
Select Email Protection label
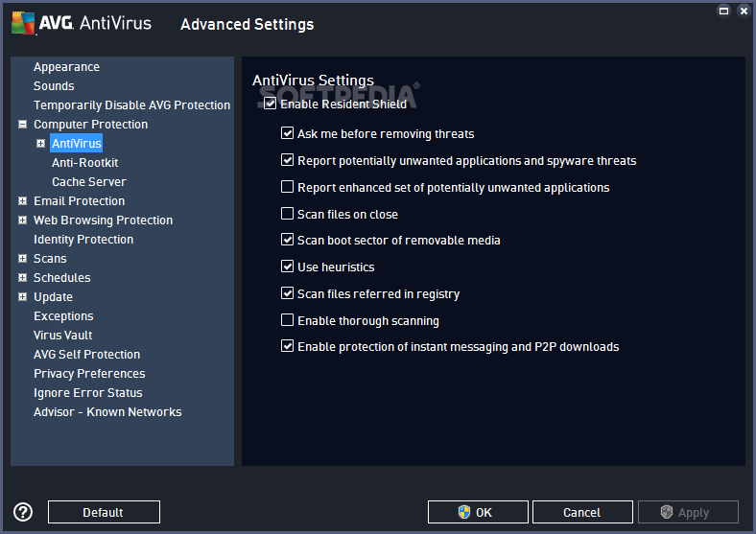tap(79, 201)
